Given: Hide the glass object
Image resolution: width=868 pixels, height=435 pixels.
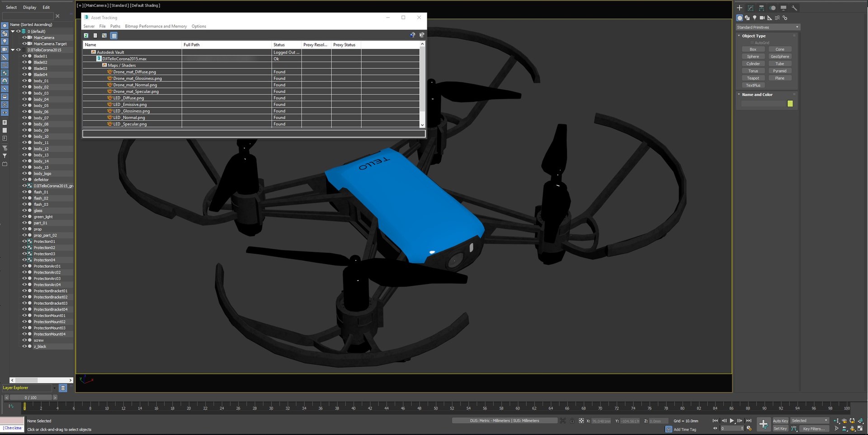Looking at the screenshot, I should point(24,210).
